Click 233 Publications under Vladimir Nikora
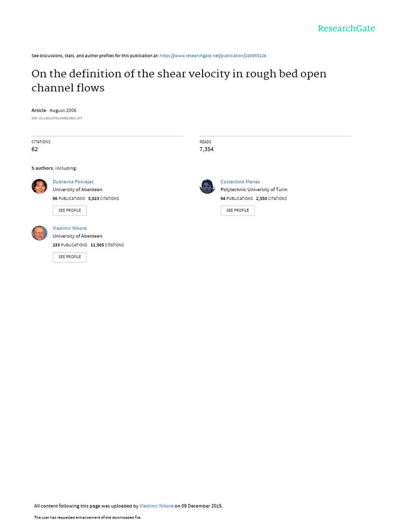The height and width of the screenshot is (532, 399). (70, 245)
